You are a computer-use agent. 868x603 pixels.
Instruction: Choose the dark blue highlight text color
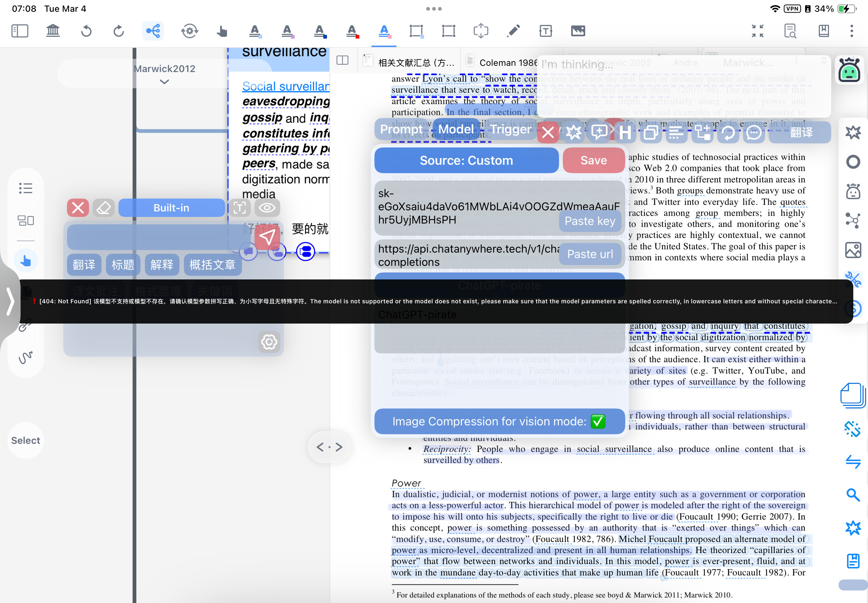(x=319, y=31)
